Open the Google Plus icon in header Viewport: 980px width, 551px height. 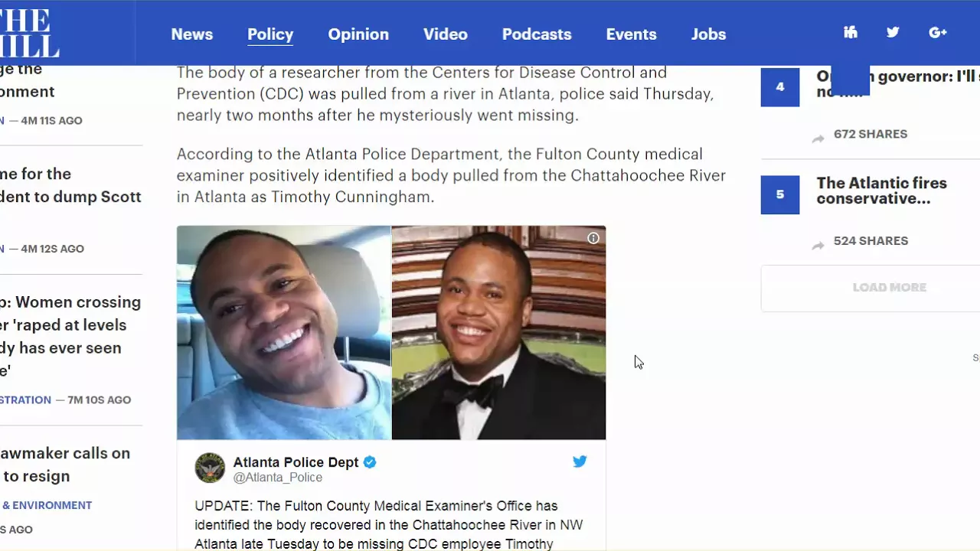pos(938,32)
